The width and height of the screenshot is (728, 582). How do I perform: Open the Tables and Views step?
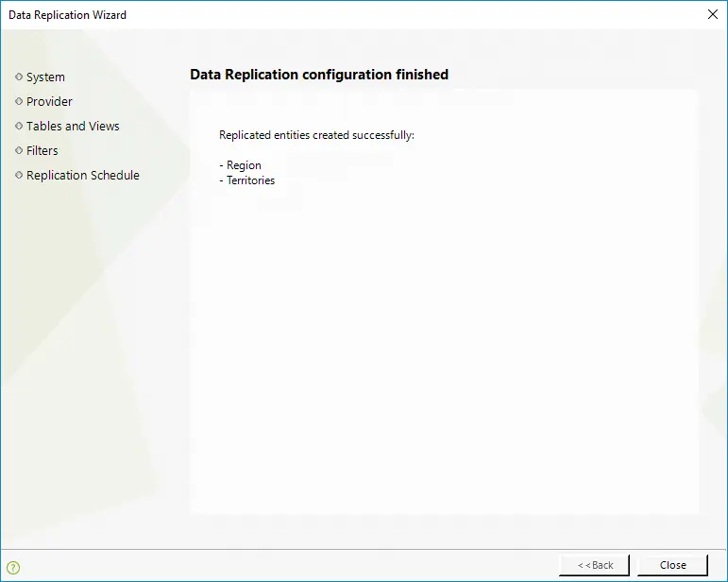click(x=73, y=126)
